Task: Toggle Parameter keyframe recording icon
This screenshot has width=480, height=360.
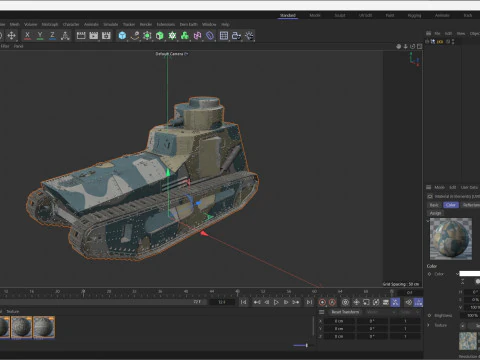Action: [x=386, y=302]
